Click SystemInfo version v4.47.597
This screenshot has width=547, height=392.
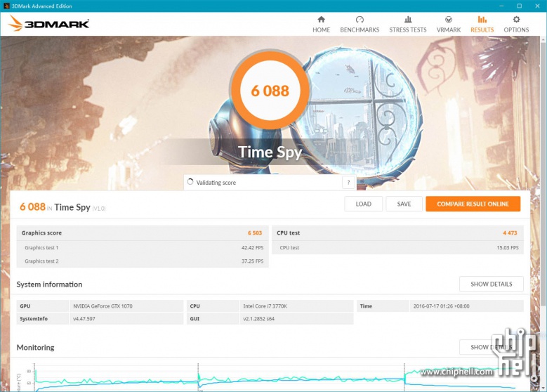tap(84, 319)
